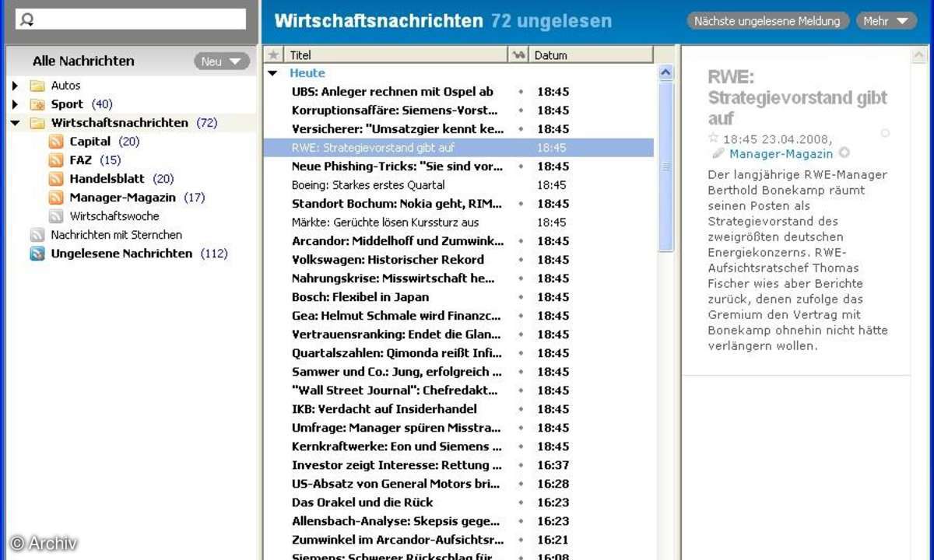934x560 pixels.
Task: Select Ungelesene Nachrichten view
Action: 121,254
